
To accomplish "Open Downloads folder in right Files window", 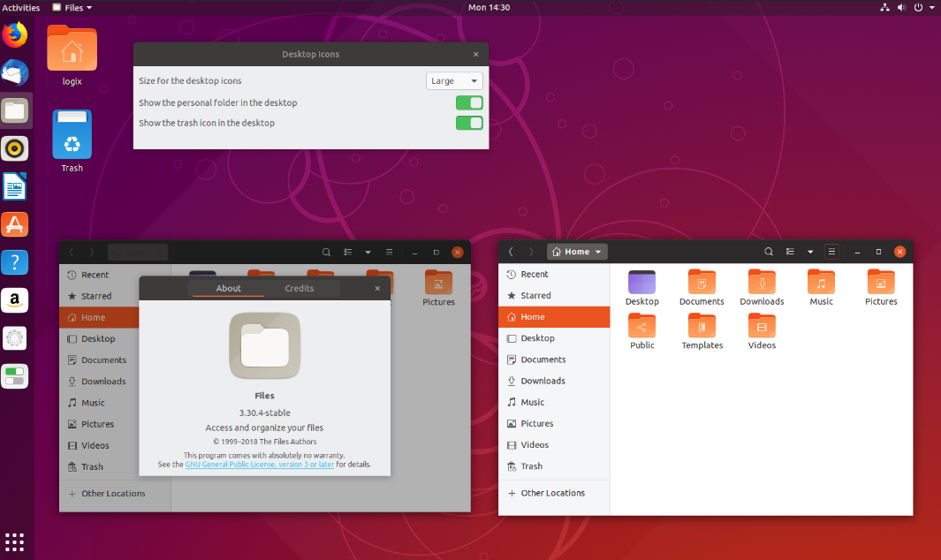I will click(x=762, y=289).
